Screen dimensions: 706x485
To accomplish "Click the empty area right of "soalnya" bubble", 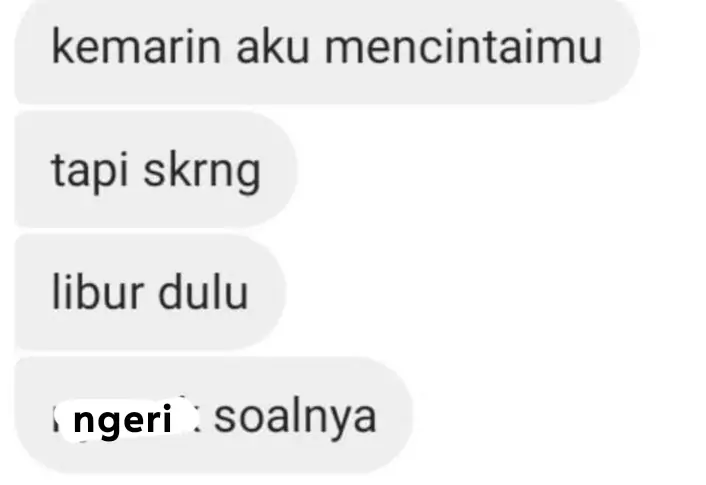I will point(558,415).
